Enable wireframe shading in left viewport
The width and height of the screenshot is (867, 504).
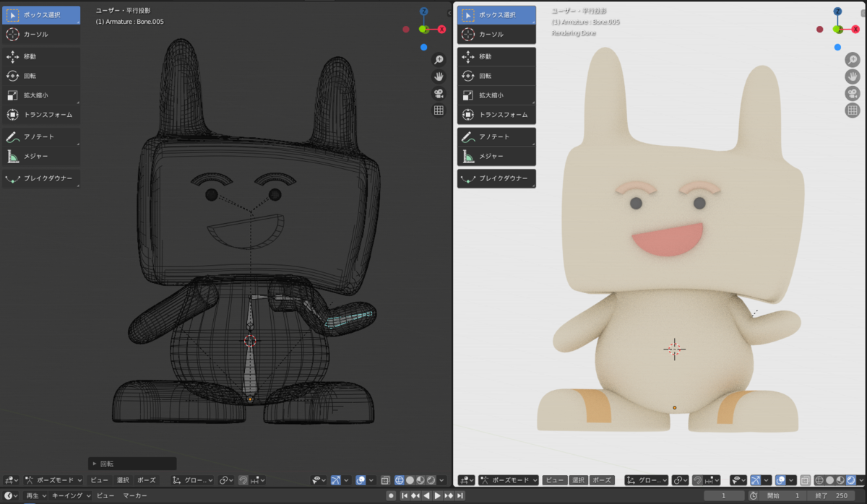pos(399,480)
